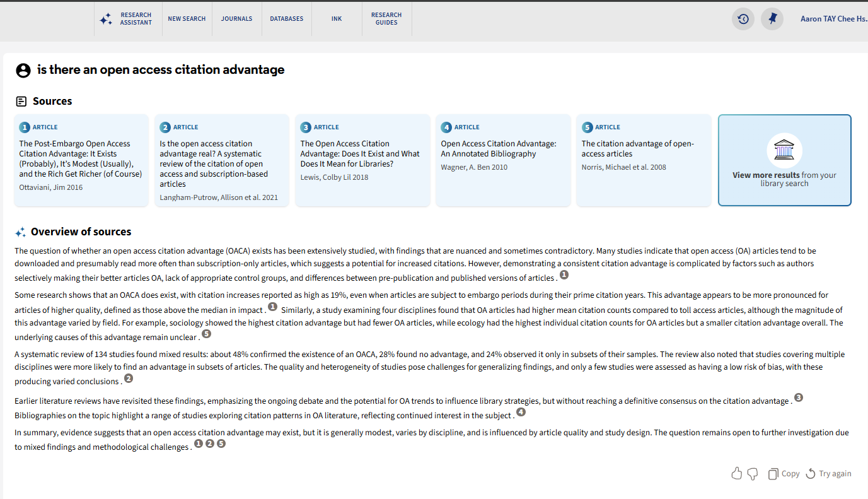
Task: Click number badge 3 on Lewis card
Action: [x=306, y=127]
